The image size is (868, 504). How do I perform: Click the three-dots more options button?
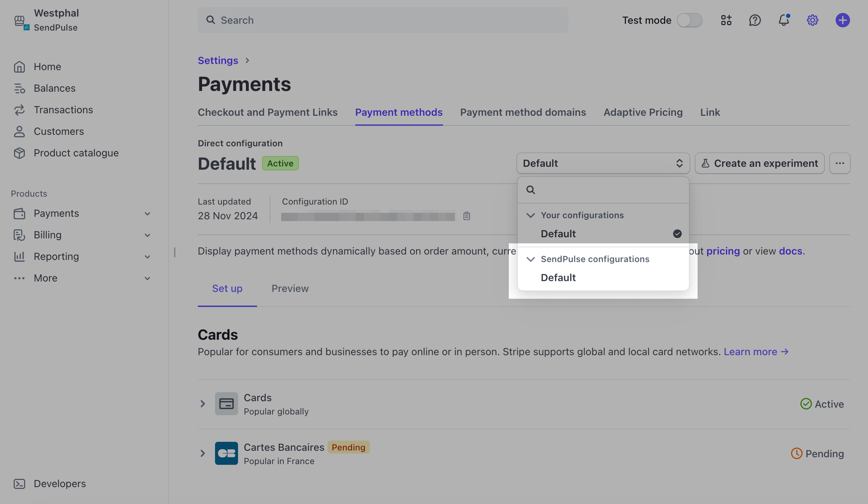click(840, 163)
